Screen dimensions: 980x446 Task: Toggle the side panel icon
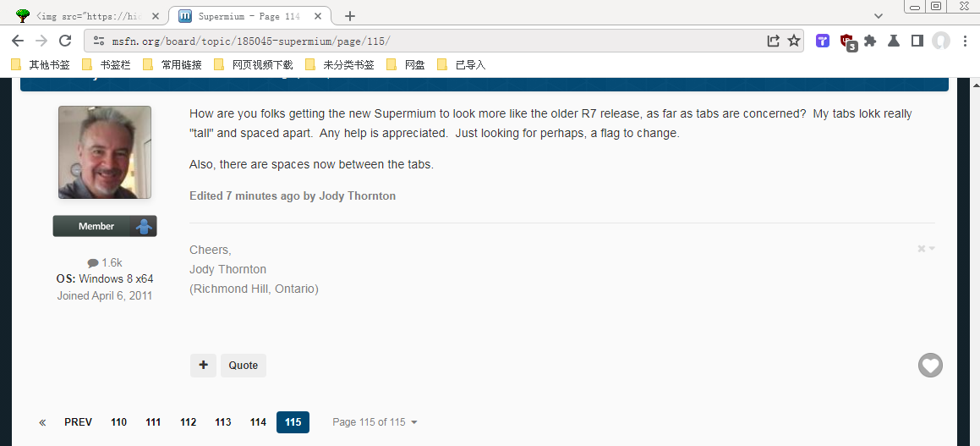[x=917, y=41]
